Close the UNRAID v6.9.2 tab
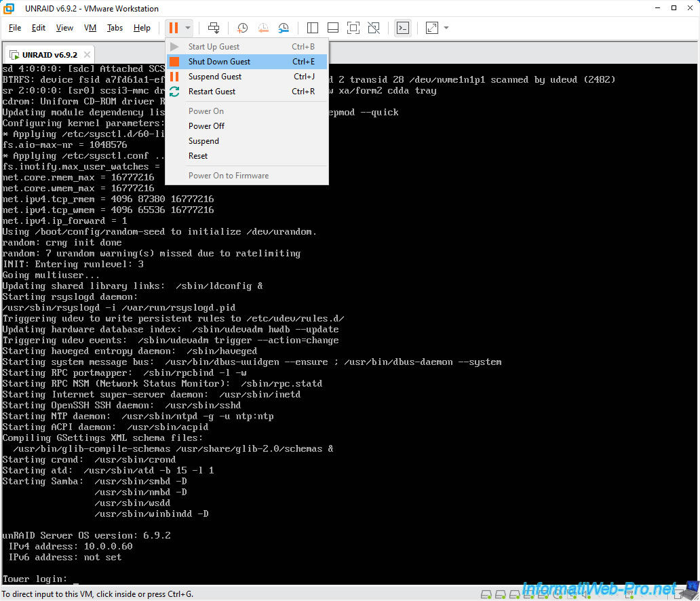 [87, 54]
